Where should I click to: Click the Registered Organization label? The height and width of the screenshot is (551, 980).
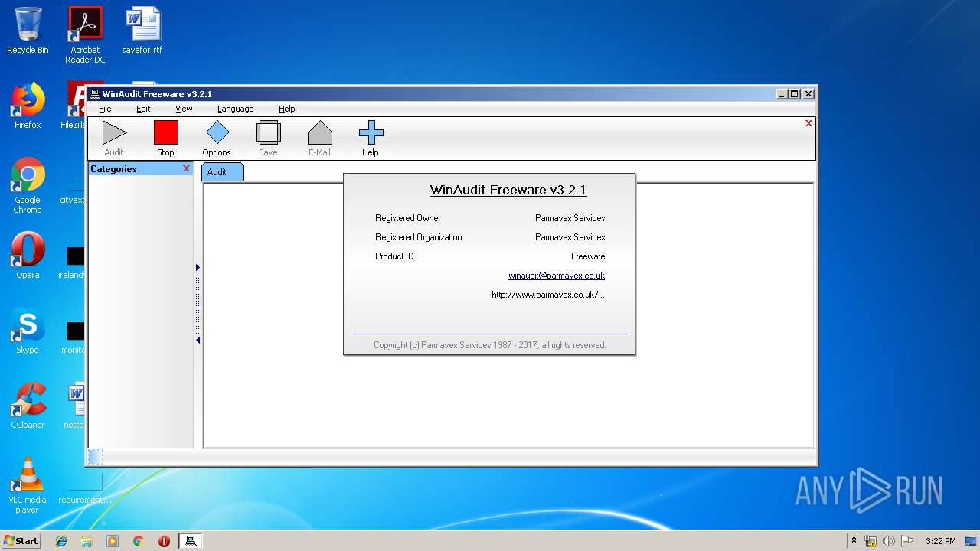(419, 237)
